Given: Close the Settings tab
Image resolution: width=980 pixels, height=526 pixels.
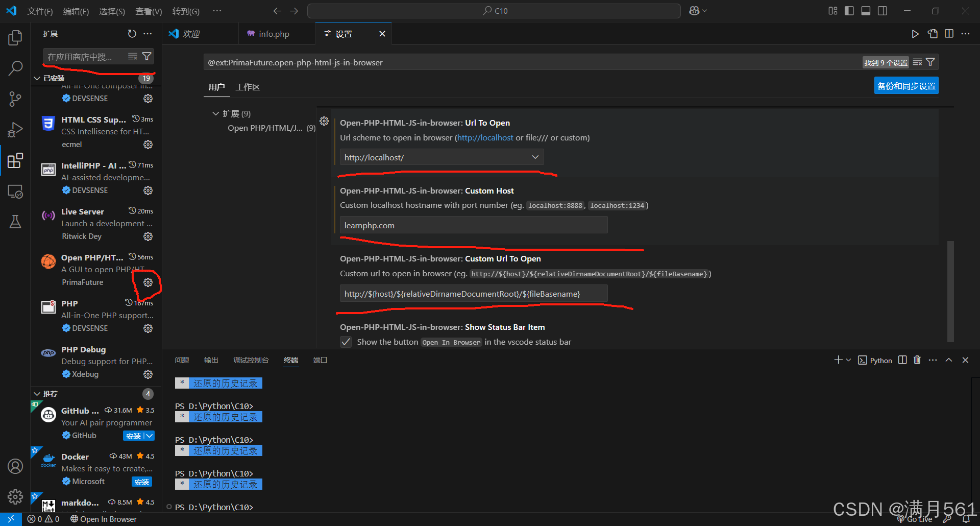Looking at the screenshot, I should [x=382, y=34].
